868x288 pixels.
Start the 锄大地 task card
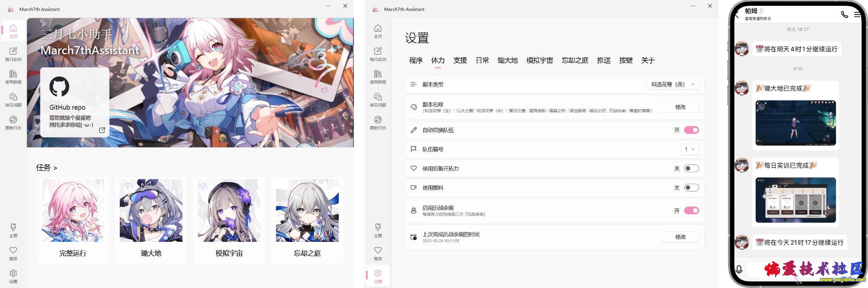coord(151,220)
